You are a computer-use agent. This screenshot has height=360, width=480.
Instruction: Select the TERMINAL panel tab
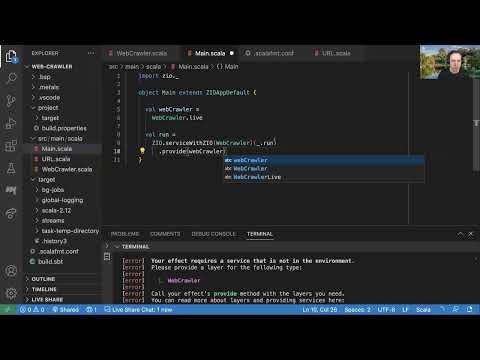pyautogui.click(x=260, y=234)
